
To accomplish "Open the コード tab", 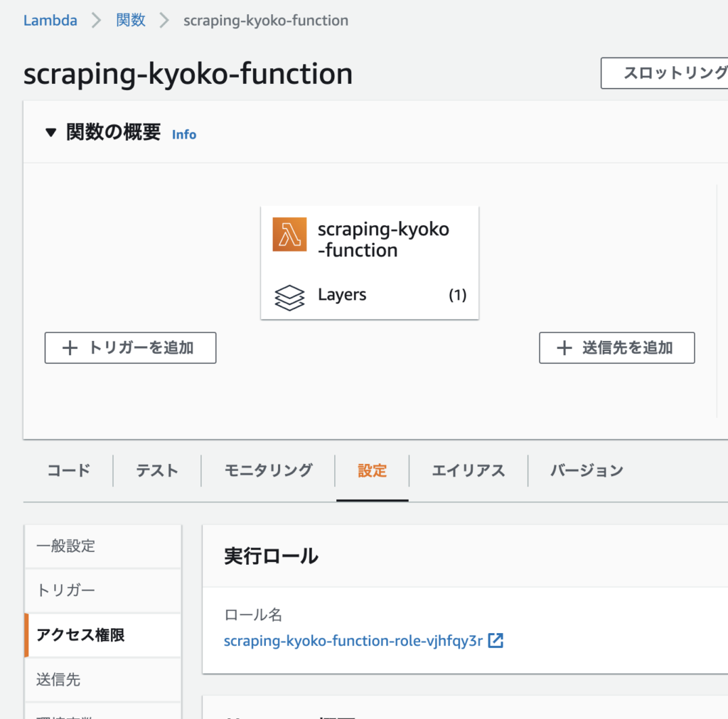I will [x=69, y=470].
